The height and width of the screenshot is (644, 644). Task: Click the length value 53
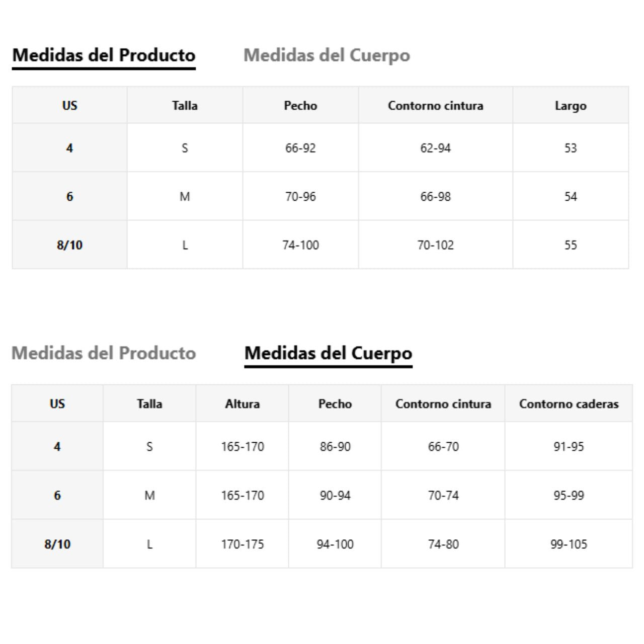click(571, 148)
